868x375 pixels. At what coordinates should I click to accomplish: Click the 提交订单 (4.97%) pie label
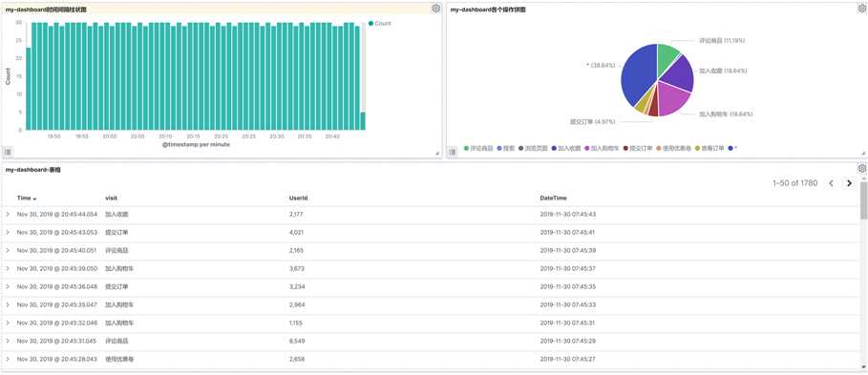coord(592,121)
